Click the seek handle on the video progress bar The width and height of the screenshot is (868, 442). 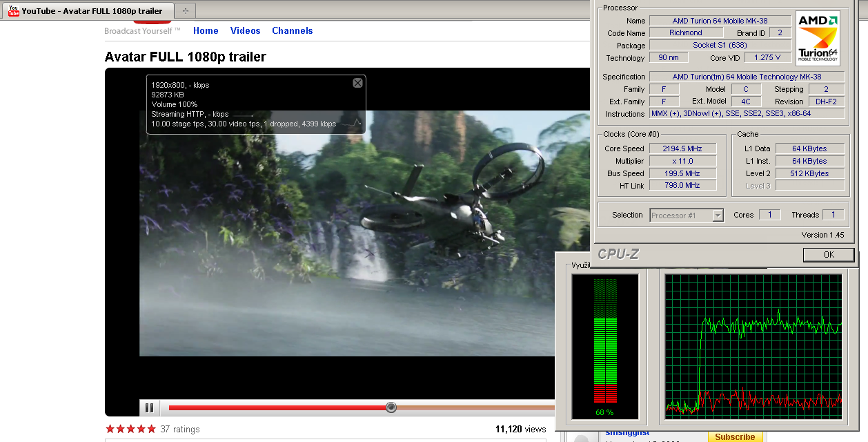[391, 407]
